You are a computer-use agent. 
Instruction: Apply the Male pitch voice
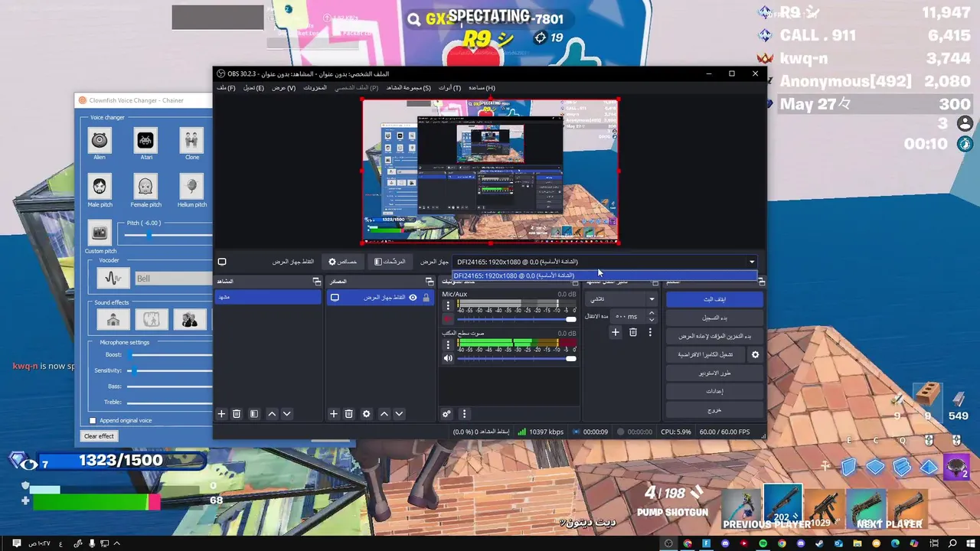pos(100,186)
